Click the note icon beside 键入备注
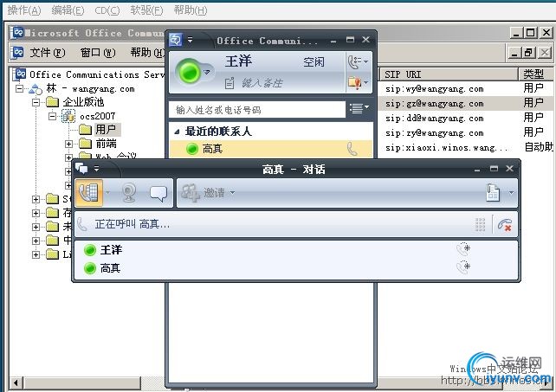This screenshot has height=392, width=556. [230, 83]
